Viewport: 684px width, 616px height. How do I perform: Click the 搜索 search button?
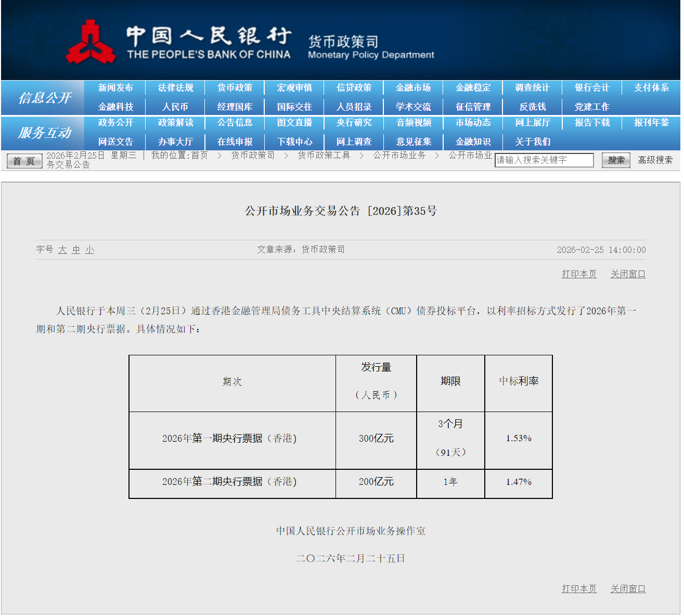[x=615, y=160]
